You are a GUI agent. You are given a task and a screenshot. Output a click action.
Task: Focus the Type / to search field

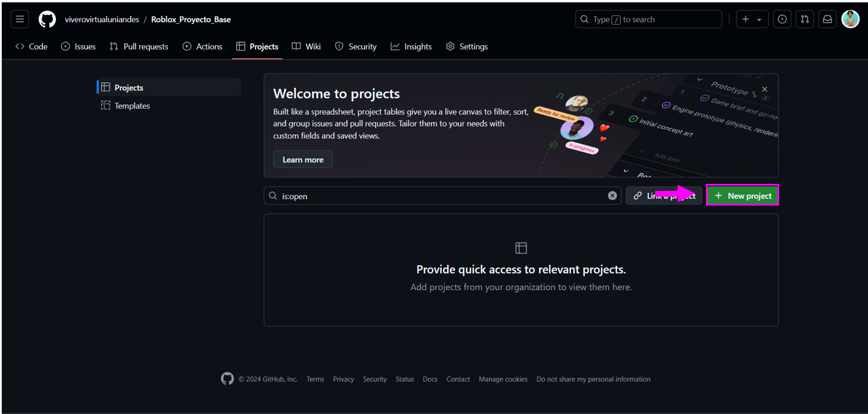648,19
